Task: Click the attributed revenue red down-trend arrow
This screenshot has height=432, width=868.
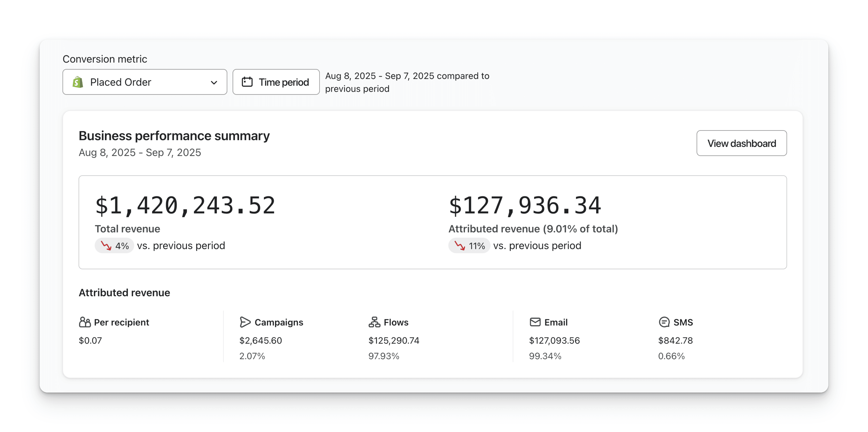Action: 460,246
